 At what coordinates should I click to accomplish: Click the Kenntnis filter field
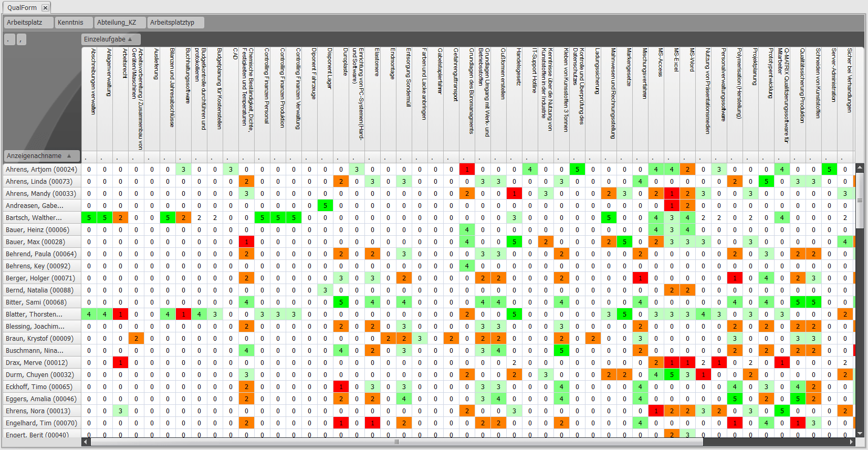click(74, 23)
